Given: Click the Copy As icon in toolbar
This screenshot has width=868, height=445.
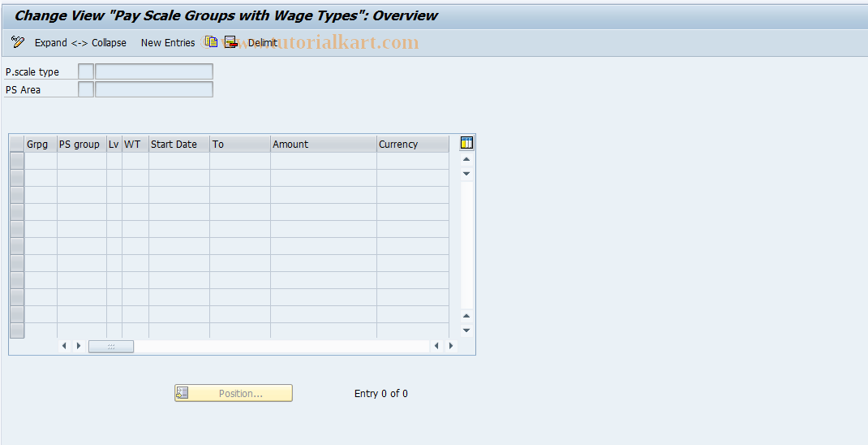Looking at the screenshot, I should click(x=211, y=42).
